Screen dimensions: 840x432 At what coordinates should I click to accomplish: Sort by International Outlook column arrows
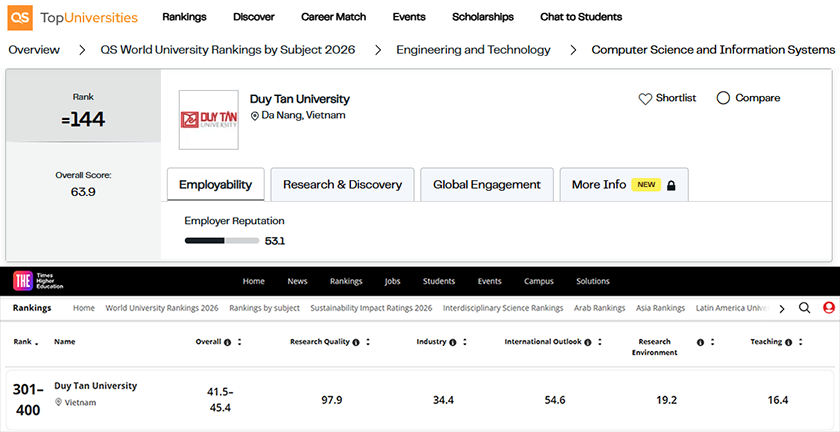point(600,342)
